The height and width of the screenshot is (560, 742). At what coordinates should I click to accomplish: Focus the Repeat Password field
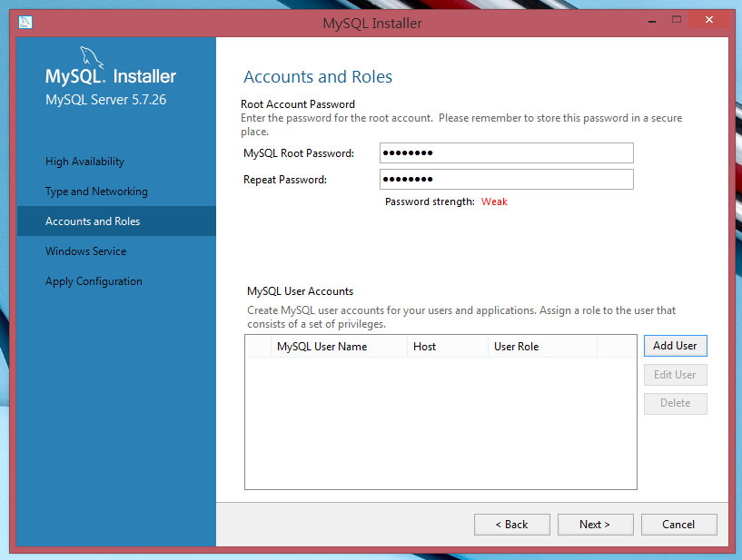(x=507, y=180)
